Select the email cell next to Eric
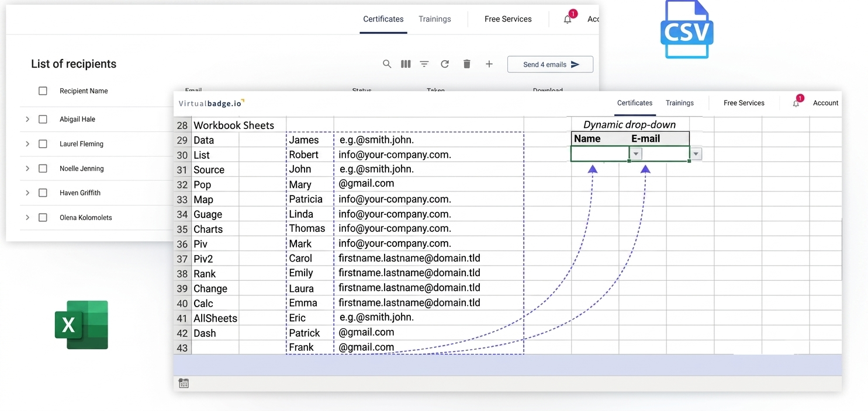The image size is (868, 411). click(428, 318)
